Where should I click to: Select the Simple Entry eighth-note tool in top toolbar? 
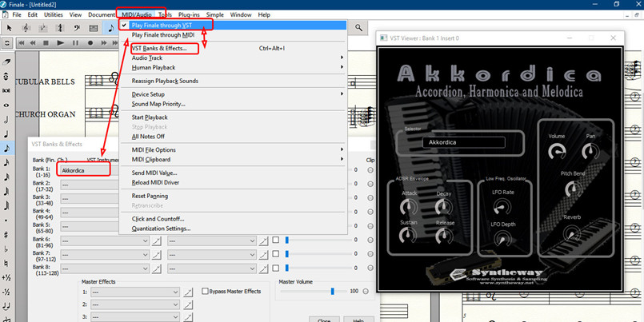[x=111, y=28]
